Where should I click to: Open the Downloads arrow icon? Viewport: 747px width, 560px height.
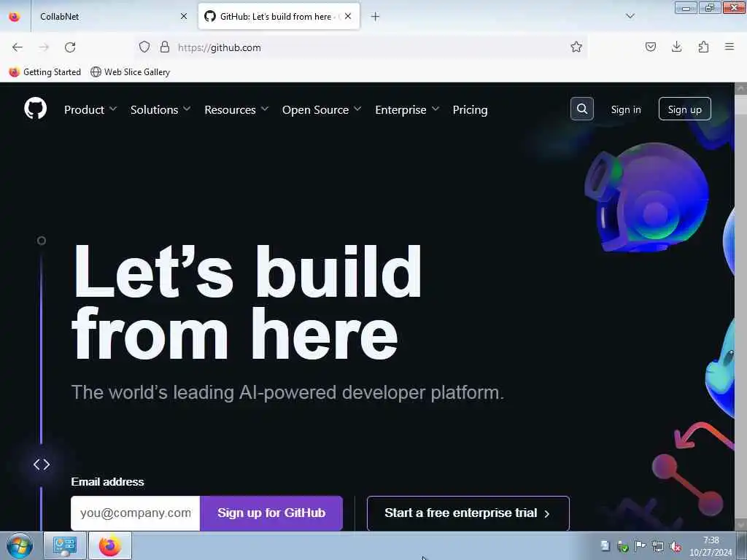676,47
